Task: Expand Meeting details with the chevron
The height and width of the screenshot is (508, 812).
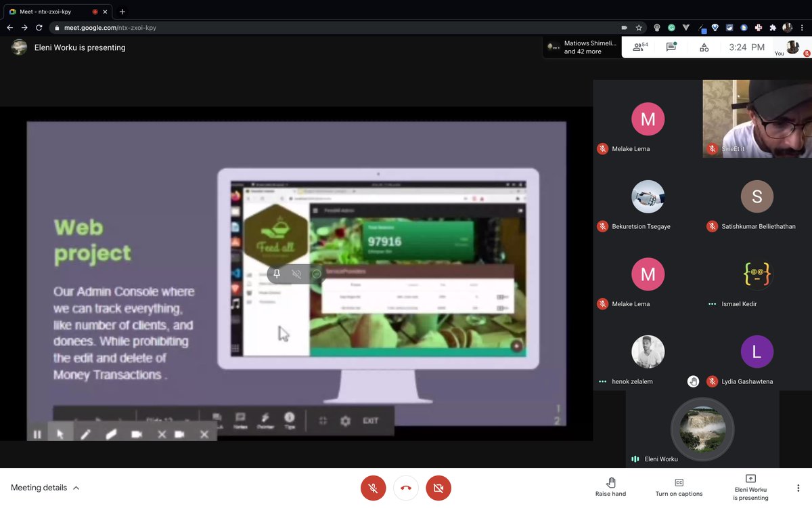Action: coord(76,488)
